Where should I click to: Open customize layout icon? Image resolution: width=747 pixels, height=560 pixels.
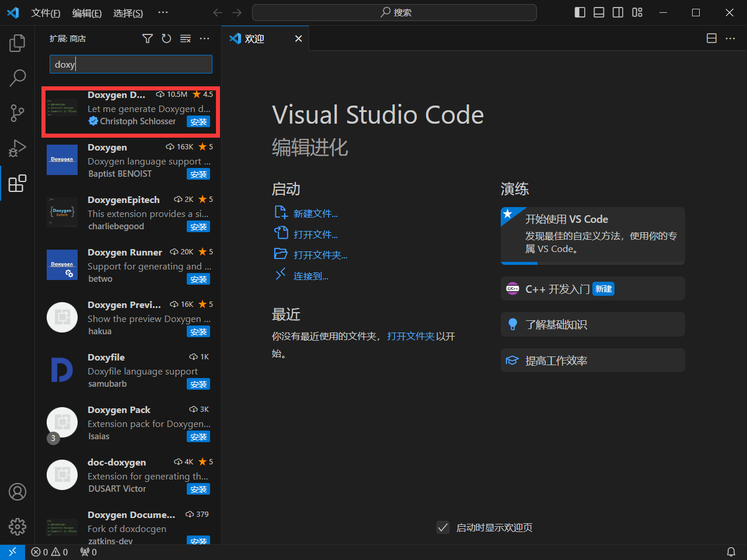(x=637, y=13)
